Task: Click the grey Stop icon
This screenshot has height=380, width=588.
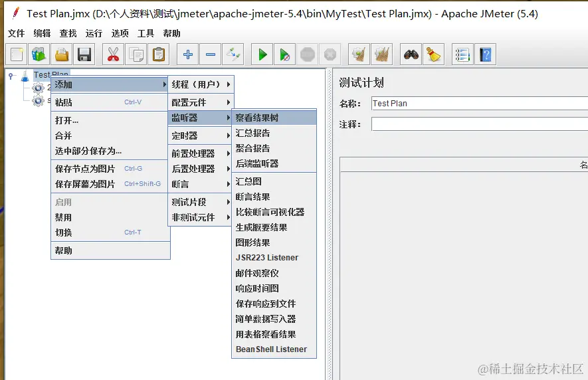Action: pos(308,54)
